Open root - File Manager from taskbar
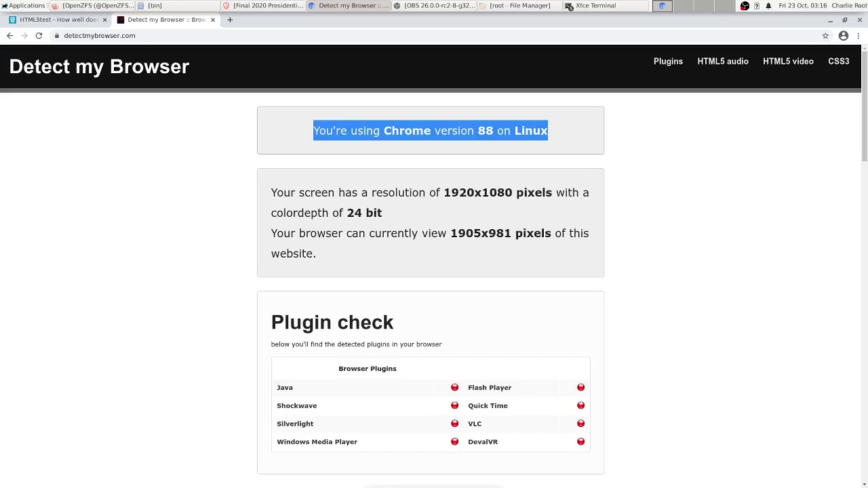Screen dimensions: 868x488 click(x=520, y=5)
